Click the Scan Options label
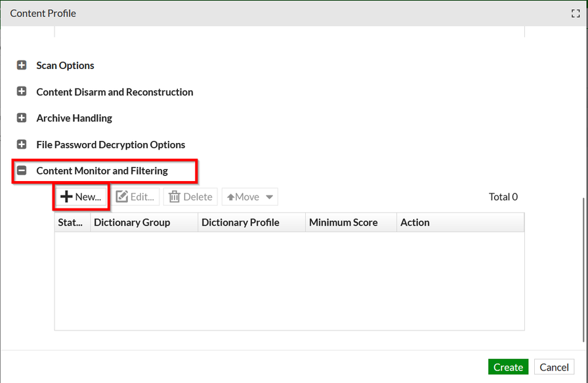The image size is (588, 383). (65, 66)
